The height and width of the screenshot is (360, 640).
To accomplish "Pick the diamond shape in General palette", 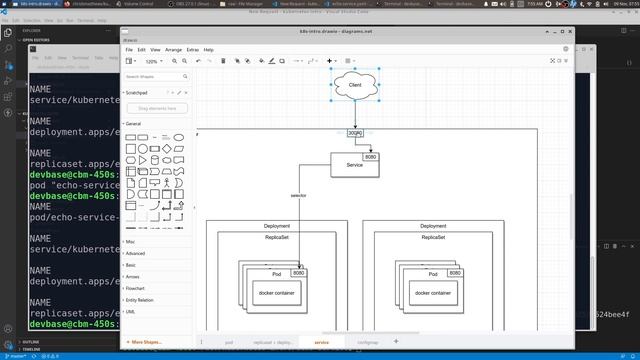I will (167, 149).
